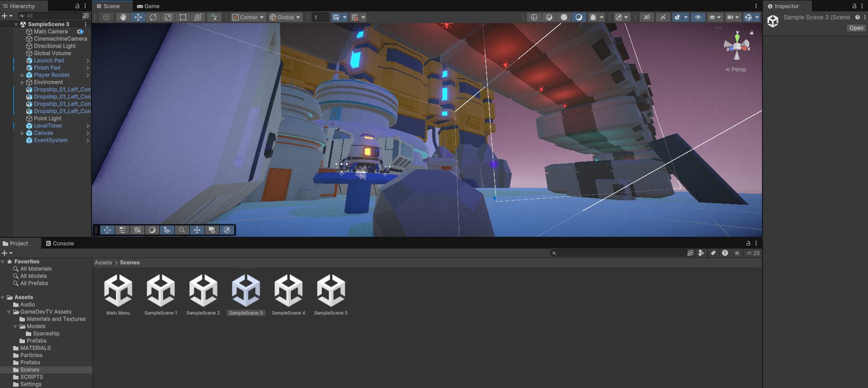The width and height of the screenshot is (868, 388).
Task: Toggle scene audio mute icon
Action: 663,17
